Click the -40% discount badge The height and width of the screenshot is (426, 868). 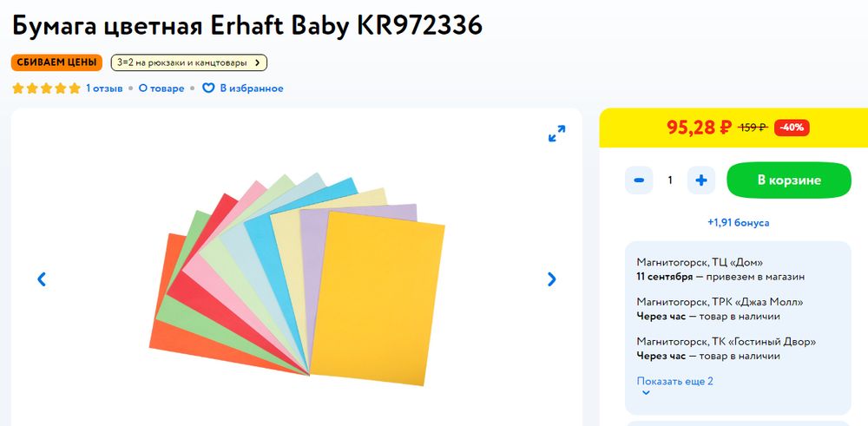tap(792, 128)
